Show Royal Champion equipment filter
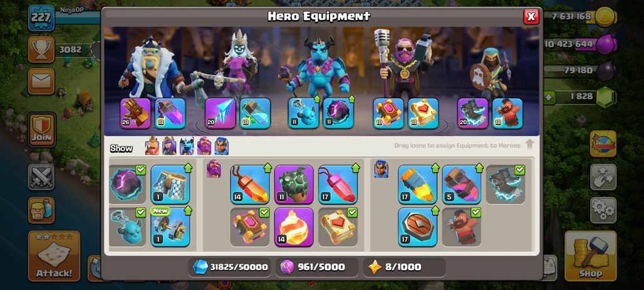The image size is (644, 290). [x=221, y=146]
